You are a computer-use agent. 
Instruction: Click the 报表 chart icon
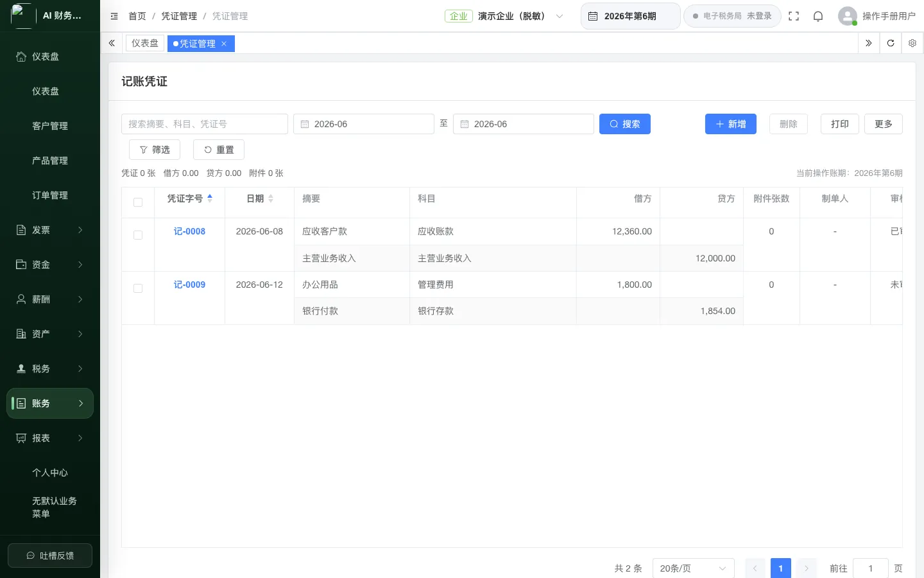point(21,438)
